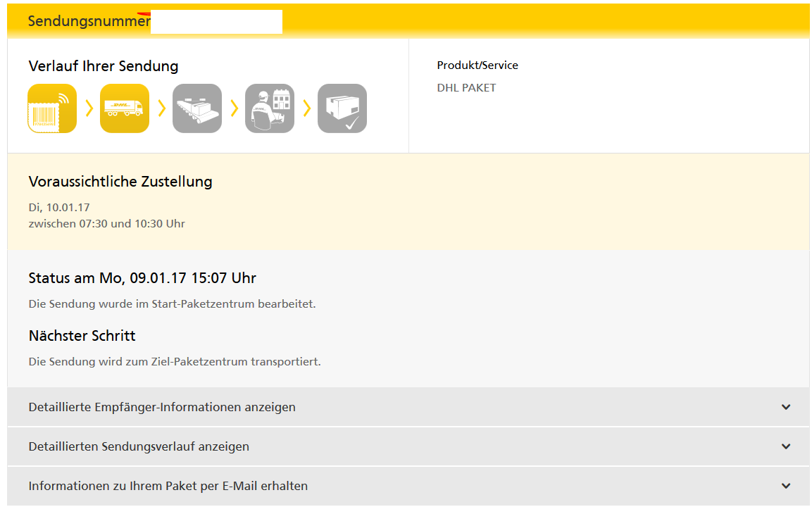Click the 'Nächster Schritt' heading
Image resolution: width=812 pixels, height=514 pixels.
82,336
